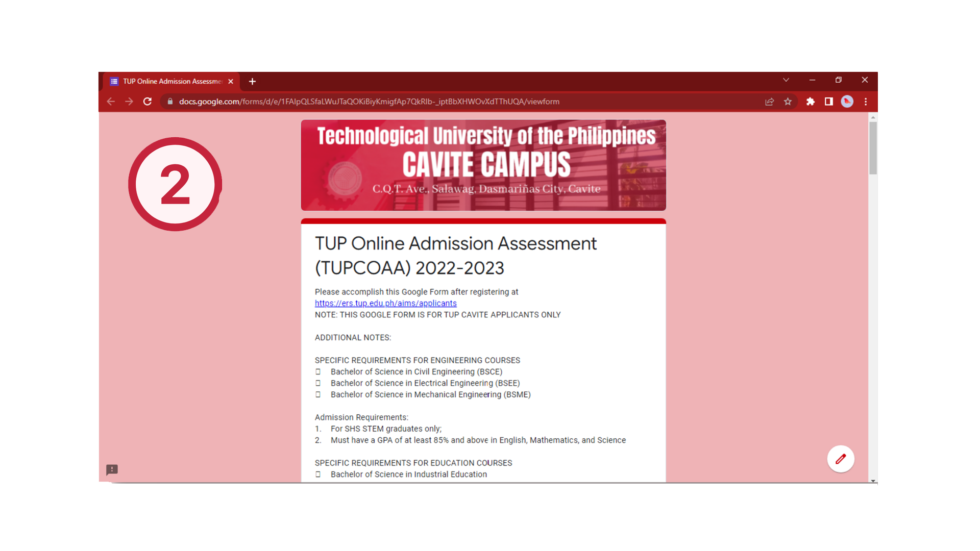Open the Extensions puzzle icon
Image resolution: width=980 pixels, height=551 pixels.
tap(811, 102)
